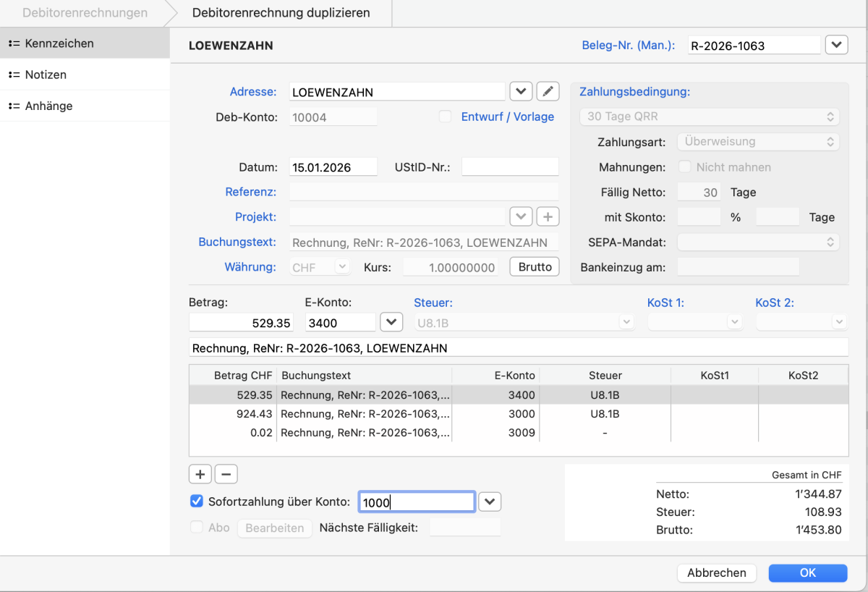This screenshot has height=592, width=868.
Task: Enable the Entwurf / Vorlage checkbox
Action: (x=446, y=117)
